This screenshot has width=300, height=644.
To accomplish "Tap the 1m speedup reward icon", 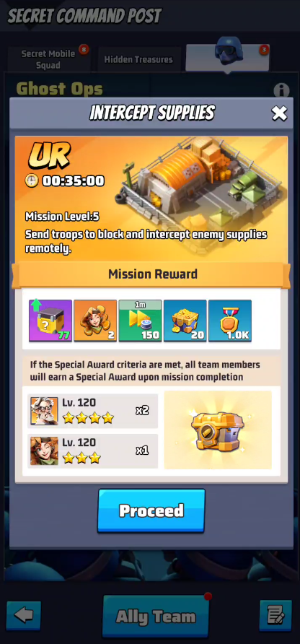I will pos(140,321).
